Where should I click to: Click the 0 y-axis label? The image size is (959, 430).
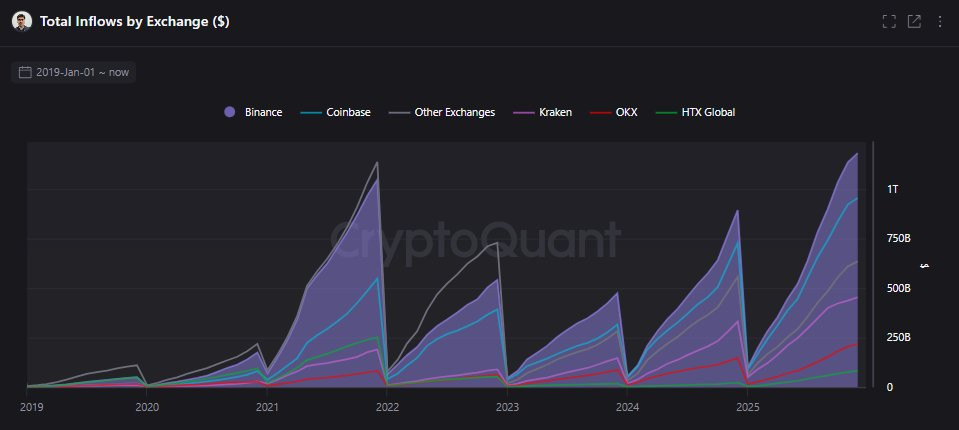coord(890,387)
